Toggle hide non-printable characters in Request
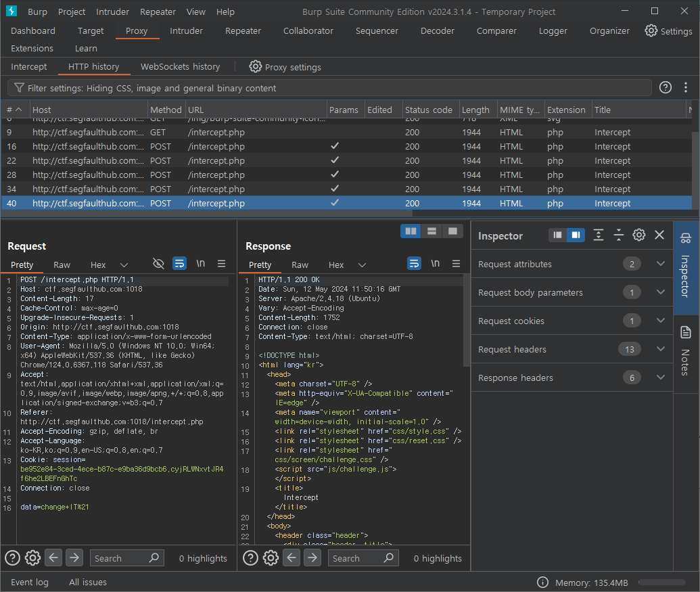Image resolution: width=700 pixels, height=592 pixels. pyautogui.click(x=158, y=263)
